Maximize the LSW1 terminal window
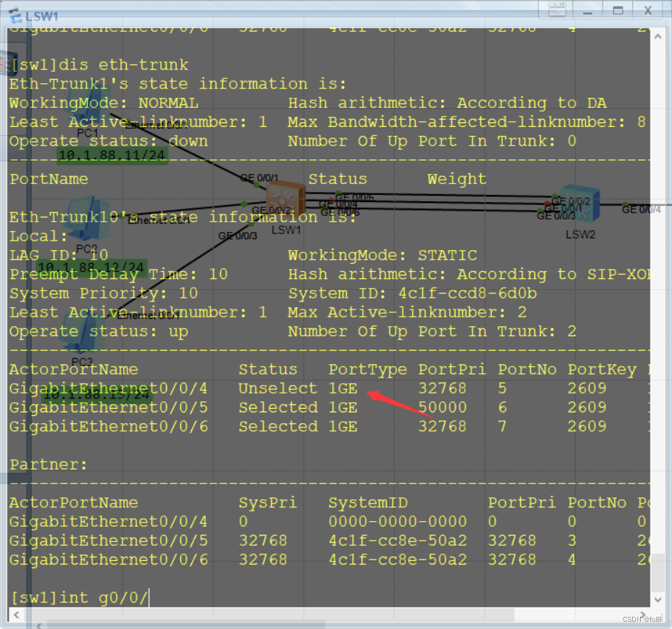Screen dimensions: 672x629 pyautogui.click(x=618, y=10)
